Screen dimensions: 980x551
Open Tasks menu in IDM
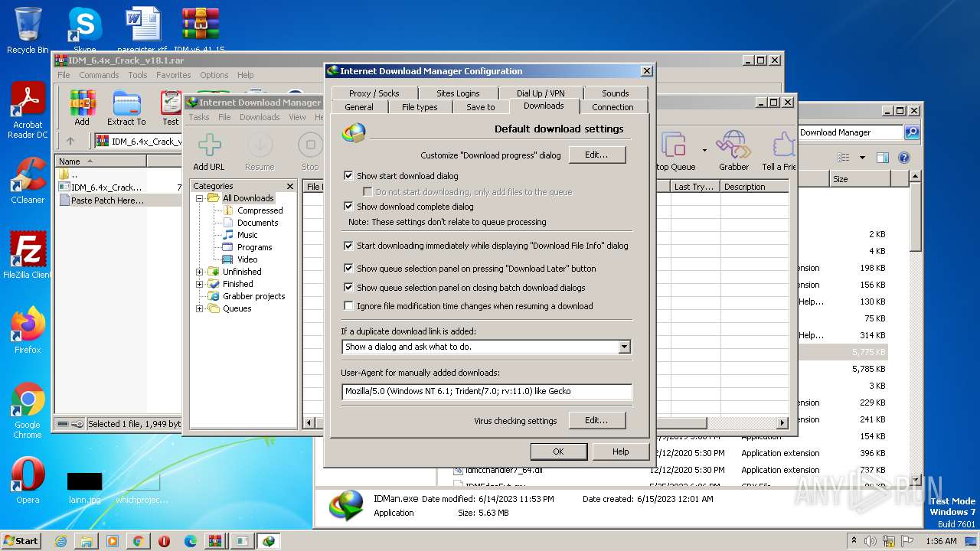(199, 117)
